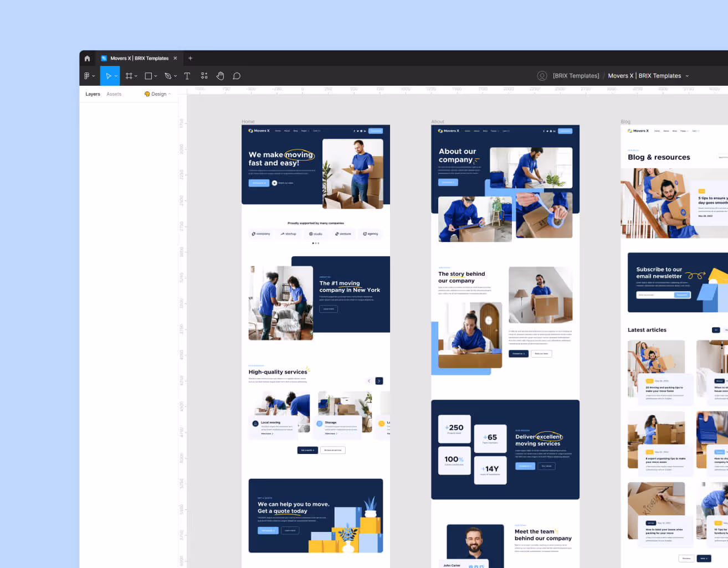Click the play icon beside Watch our video
The image size is (728, 568).
pos(274,183)
